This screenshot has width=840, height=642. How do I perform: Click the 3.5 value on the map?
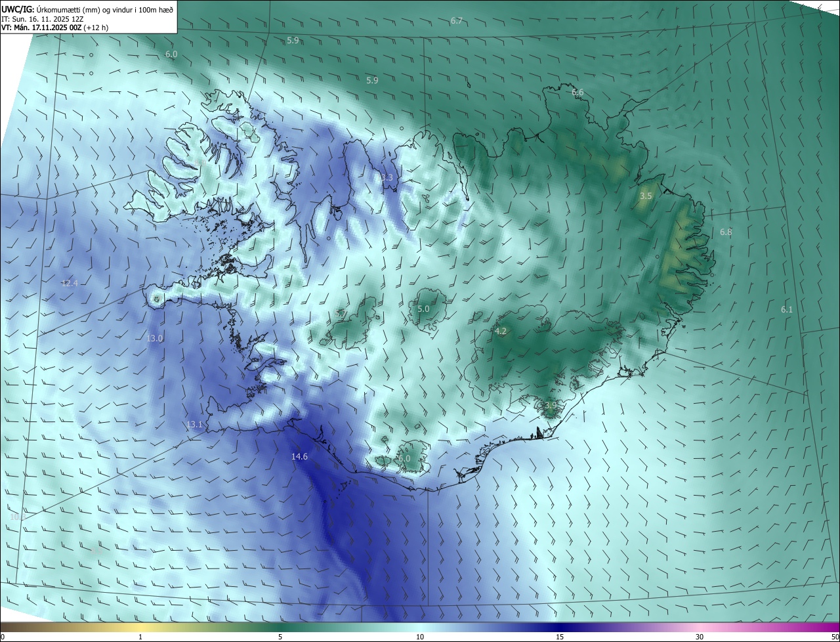[x=646, y=196]
